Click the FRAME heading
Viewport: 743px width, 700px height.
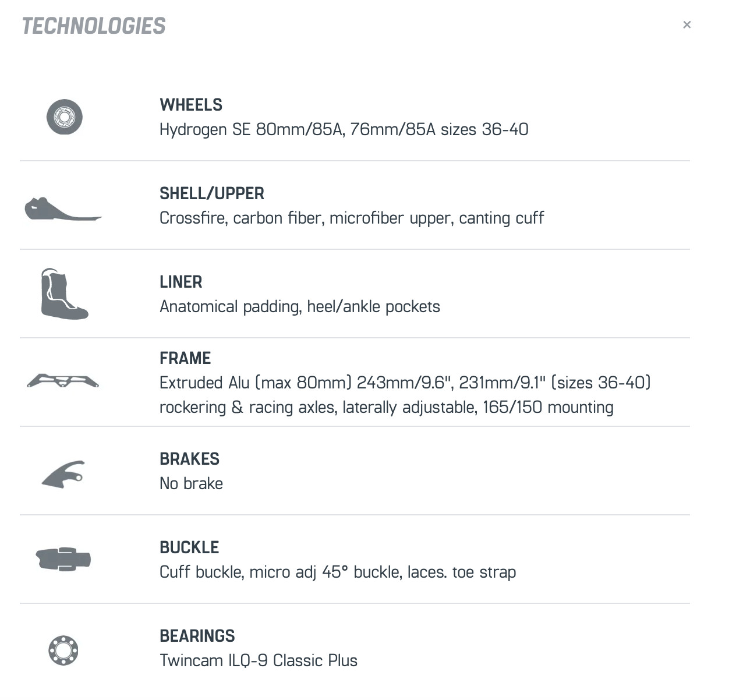pos(185,358)
